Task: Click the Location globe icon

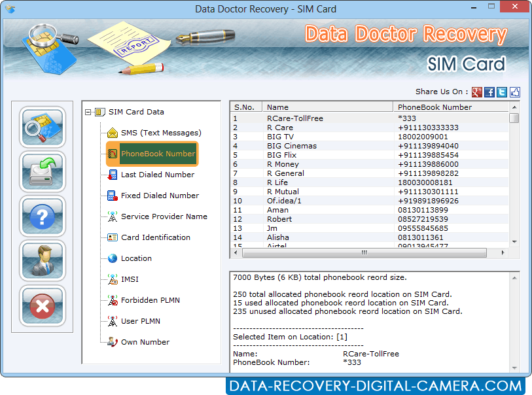Action: click(x=113, y=258)
